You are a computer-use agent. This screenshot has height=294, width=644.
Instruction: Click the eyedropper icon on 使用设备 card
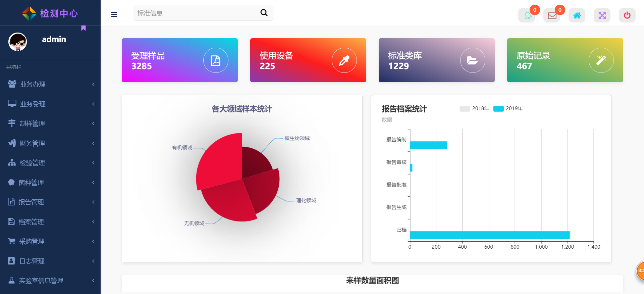pos(344,60)
